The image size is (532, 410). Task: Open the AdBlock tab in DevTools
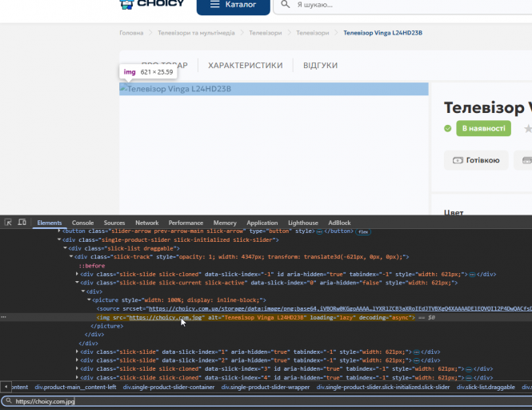pyautogui.click(x=339, y=223)
